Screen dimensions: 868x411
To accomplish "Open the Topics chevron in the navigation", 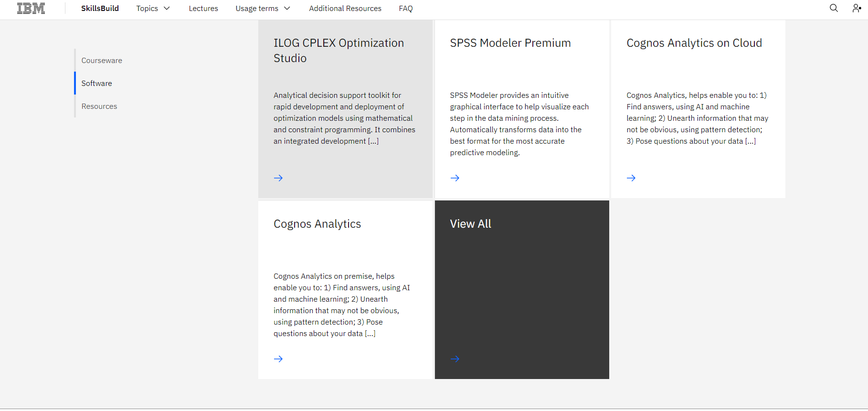I will coord(167,8).
